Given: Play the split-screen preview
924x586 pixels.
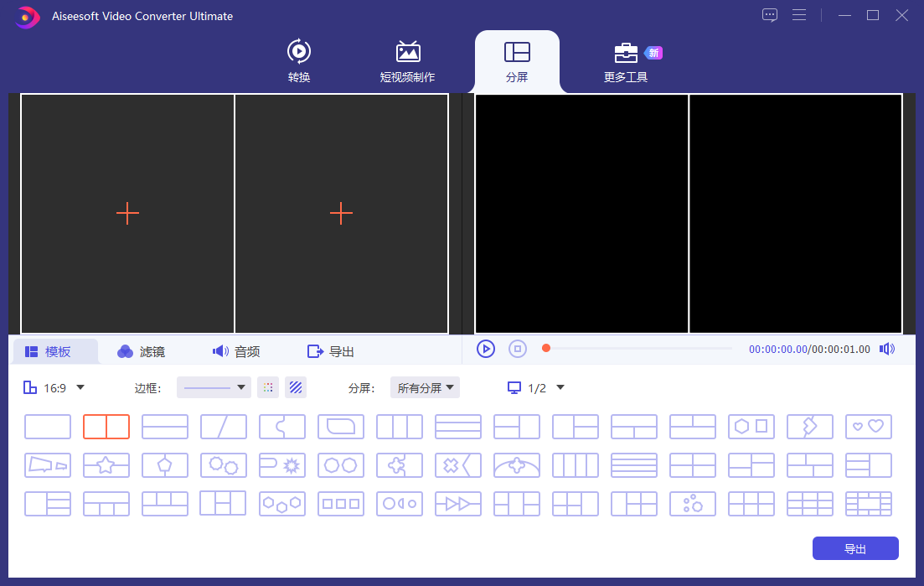Looking at the screenshot, I should pos(486,349).
